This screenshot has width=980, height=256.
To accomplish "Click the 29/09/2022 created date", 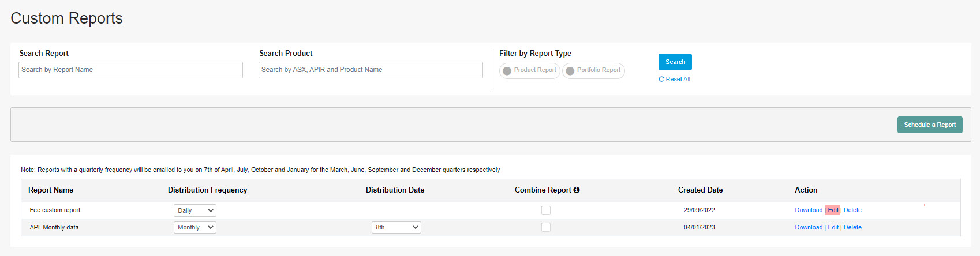I will (700, 210).
